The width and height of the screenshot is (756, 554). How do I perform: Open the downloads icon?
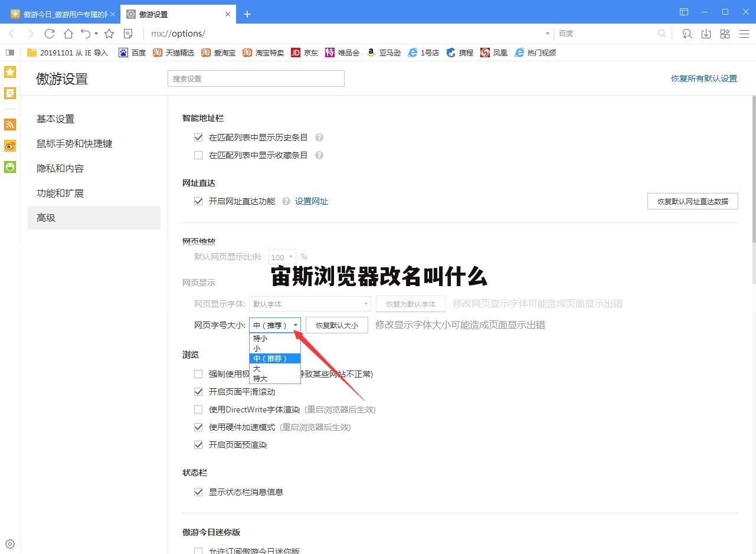(x=706, y=34)
